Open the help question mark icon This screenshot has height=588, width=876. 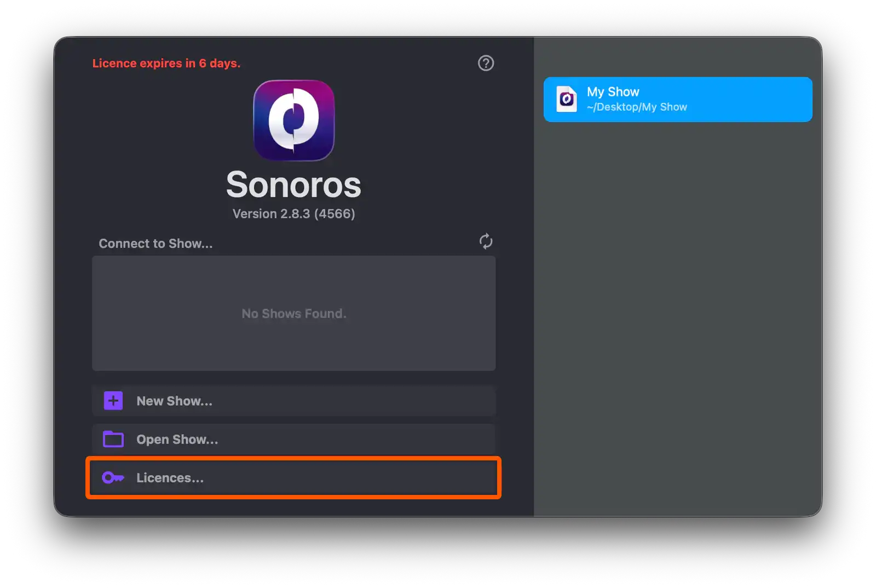coord(486,63)
